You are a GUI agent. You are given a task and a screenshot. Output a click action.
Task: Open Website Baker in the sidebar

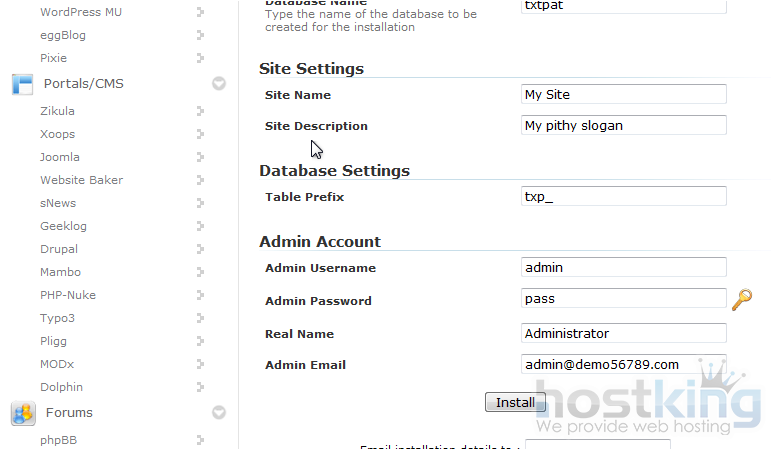pos(81,180)
